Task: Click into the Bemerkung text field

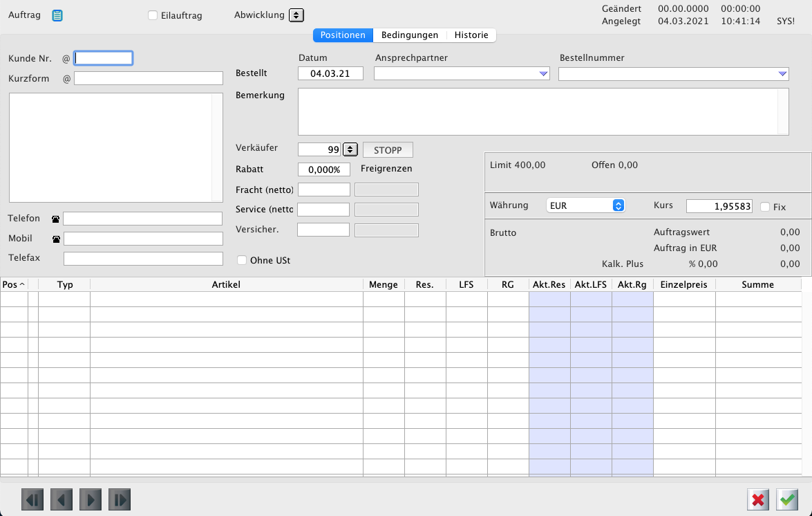Action: pyautogui.click(x=539, y=111)
